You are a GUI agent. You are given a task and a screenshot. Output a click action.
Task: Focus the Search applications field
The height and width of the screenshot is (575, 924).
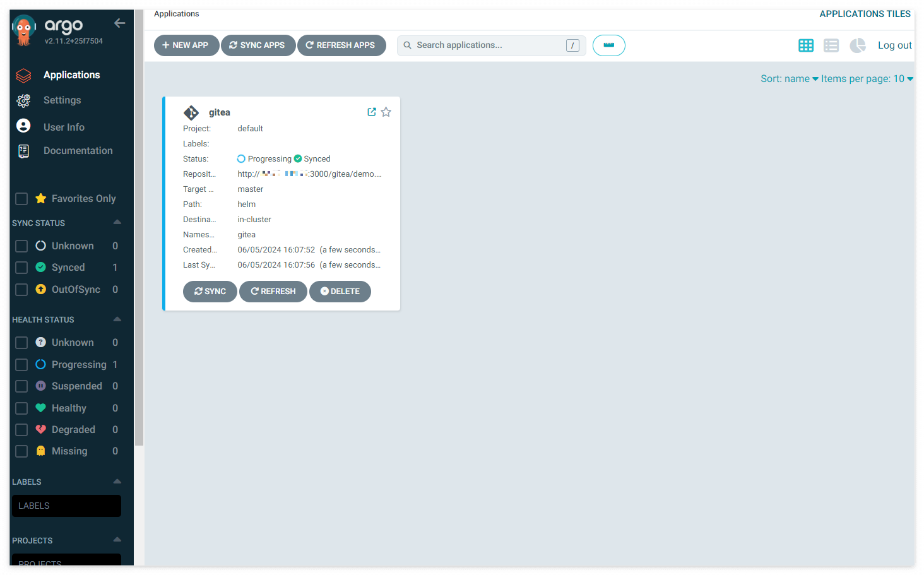pyautogui.click(x=491, y=45)
